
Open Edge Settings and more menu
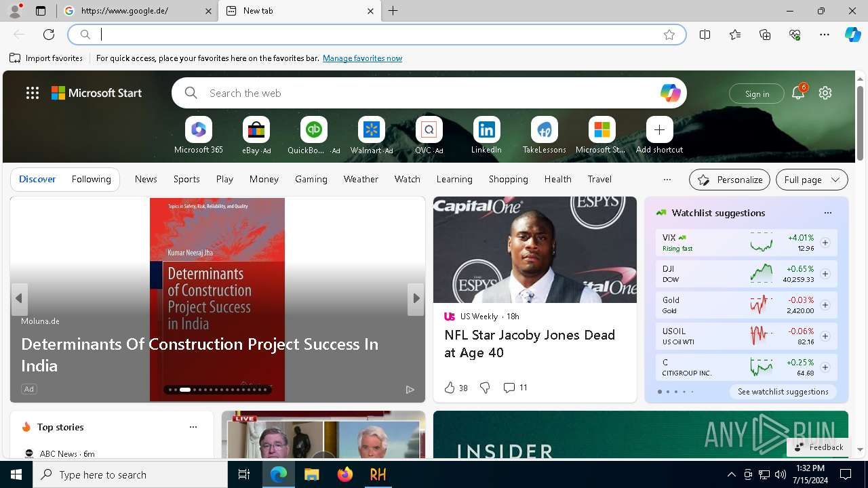825,35
